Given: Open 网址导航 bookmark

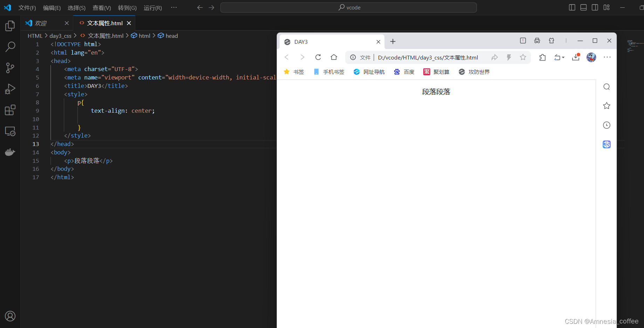Looking at the screenshot, I should 369,72.
